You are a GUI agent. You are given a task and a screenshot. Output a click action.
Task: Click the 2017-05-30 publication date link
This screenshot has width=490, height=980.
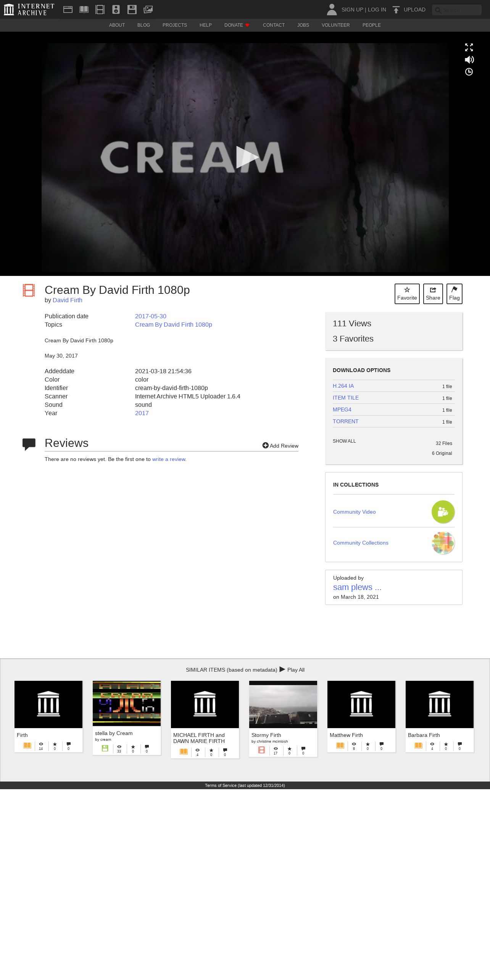151,316
